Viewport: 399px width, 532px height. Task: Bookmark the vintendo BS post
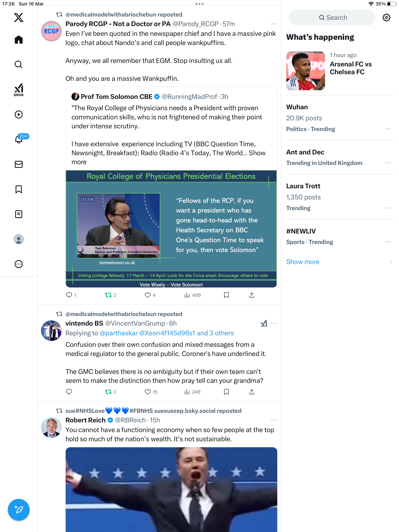[226, 392]
